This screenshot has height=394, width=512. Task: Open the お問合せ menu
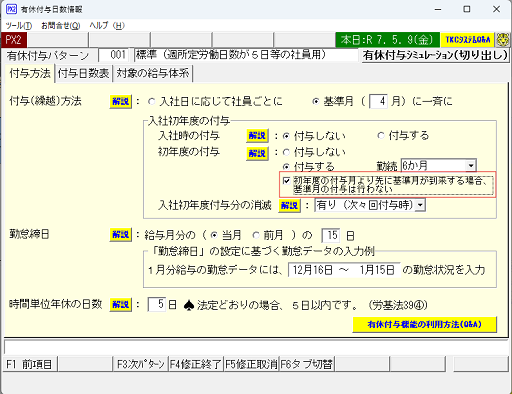coord(60,26)
